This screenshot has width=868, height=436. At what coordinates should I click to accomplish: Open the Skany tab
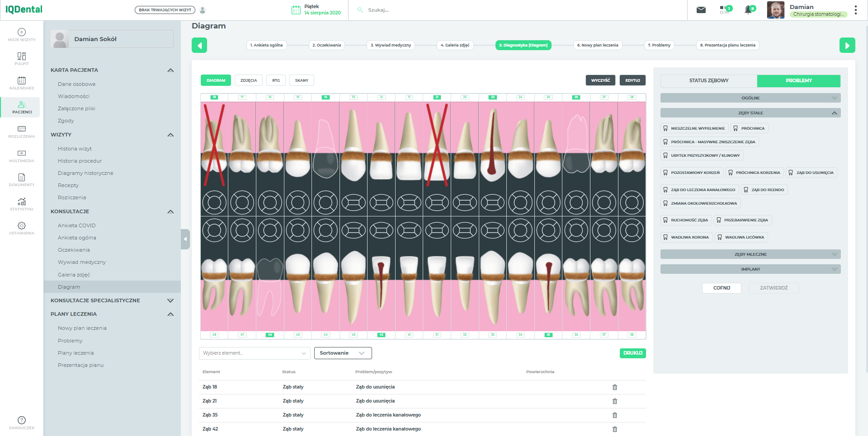[x=302, y=80]
